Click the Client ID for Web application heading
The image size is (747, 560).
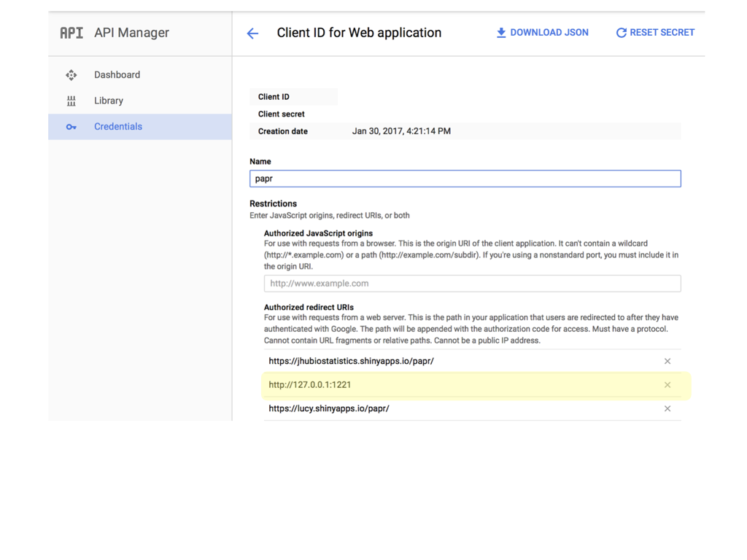click(x=359, y=33)
